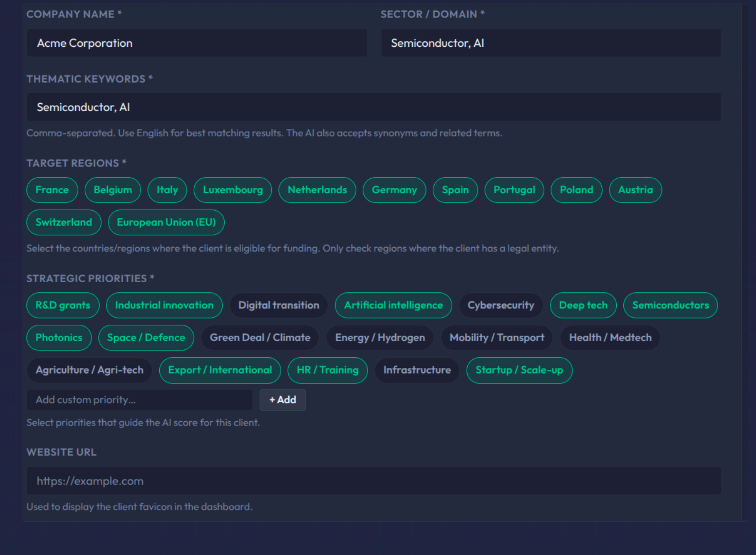
Task: Toggle the Semiconductors priority chip
Action: 670,305
